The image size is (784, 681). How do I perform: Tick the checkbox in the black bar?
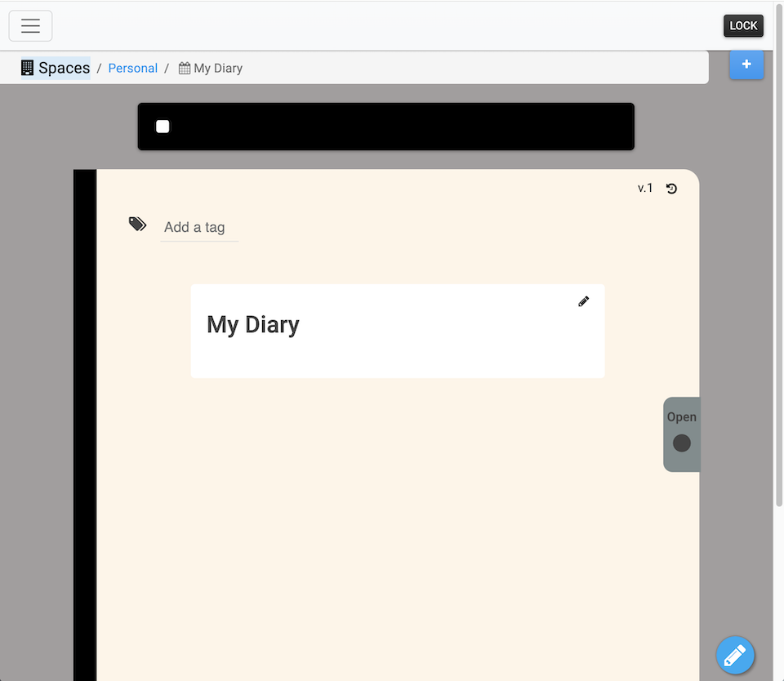coord(163,127)
